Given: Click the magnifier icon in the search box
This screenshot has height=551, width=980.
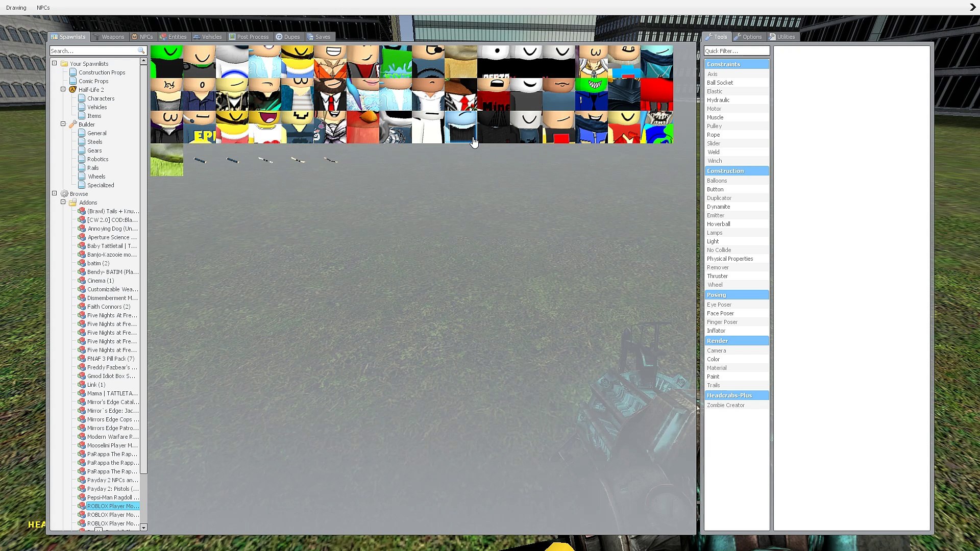Looking at the screenshot, I should (x=141, y=51).
